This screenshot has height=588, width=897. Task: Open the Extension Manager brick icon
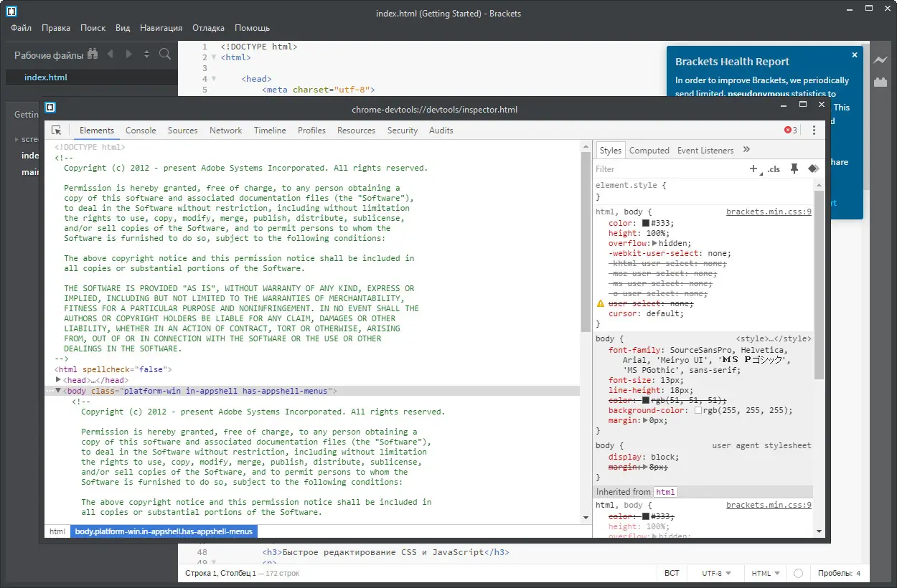coord(880,82)
